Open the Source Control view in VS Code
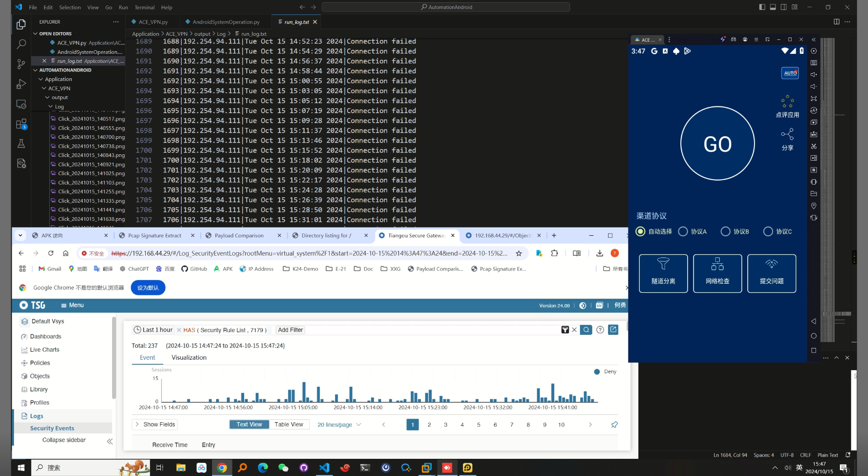 pyautogui.click(x=21, y=64)
